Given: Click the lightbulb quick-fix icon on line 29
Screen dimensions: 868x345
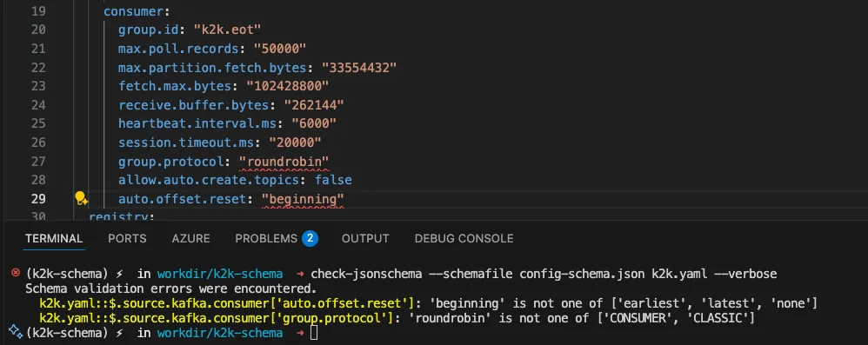Looking at the screenshot, I should coord(82,198).
